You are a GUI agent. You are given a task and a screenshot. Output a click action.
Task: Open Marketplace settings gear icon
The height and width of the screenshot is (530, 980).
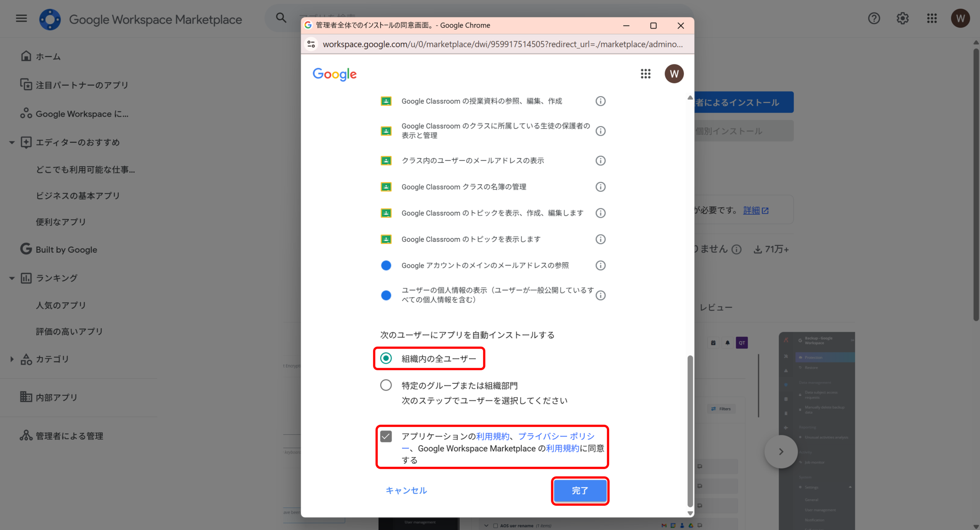(x=903, y=18)
